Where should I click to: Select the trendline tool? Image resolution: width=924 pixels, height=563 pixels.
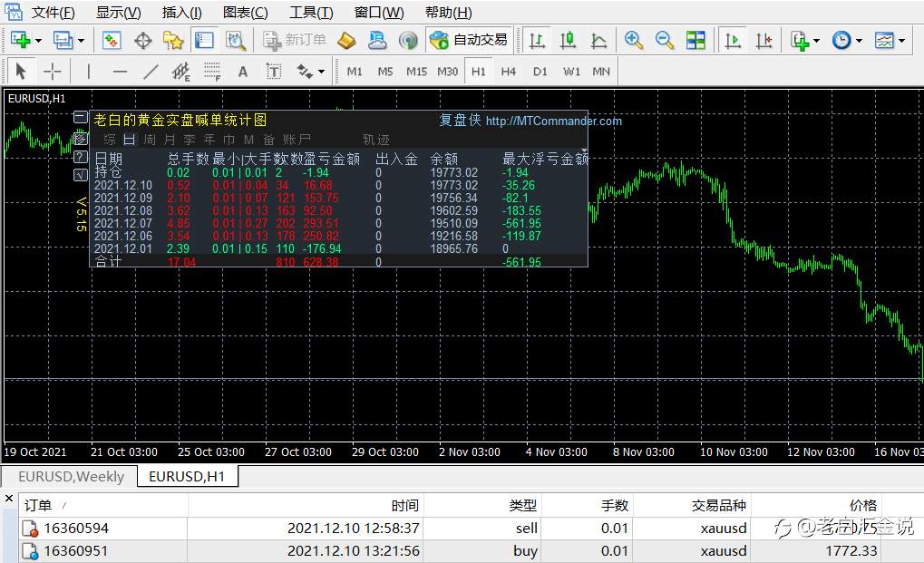(151, 72)
